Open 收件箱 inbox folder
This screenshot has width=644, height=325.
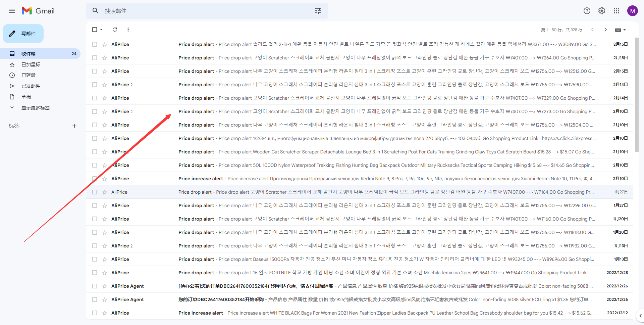click(x=40, y=54)
